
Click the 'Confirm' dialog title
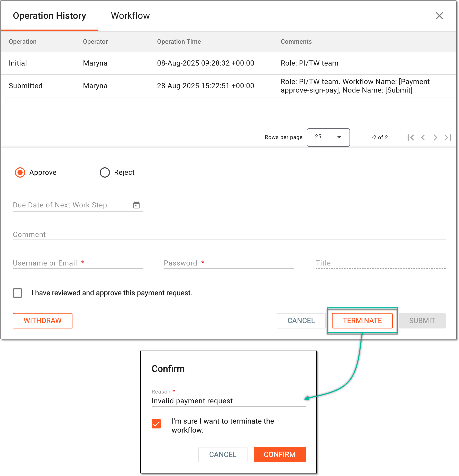168,369
